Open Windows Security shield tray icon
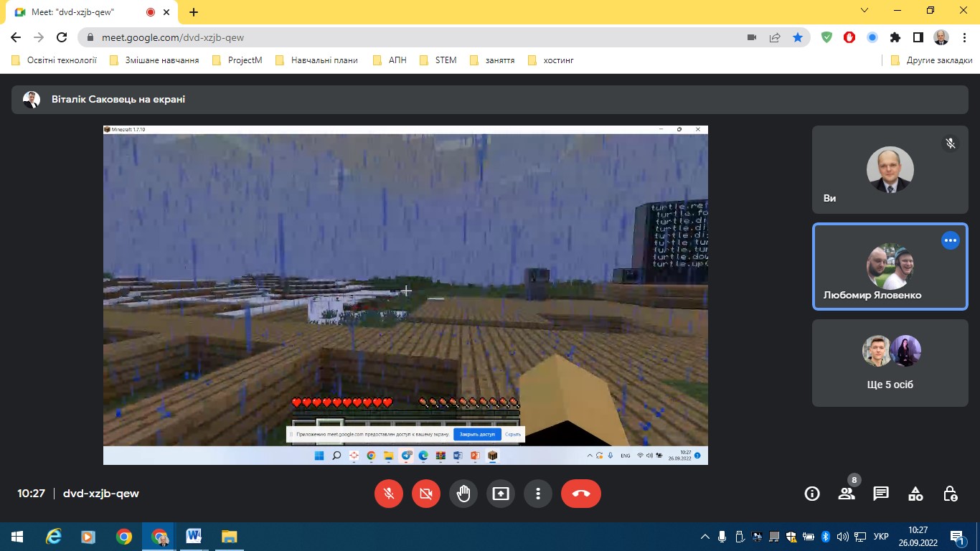The height and width of the screenshot is (551, 980). [x=791, y=537]
